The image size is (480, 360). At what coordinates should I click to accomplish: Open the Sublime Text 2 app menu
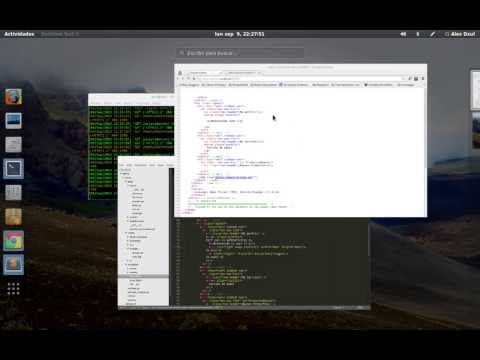coord(60,34)
